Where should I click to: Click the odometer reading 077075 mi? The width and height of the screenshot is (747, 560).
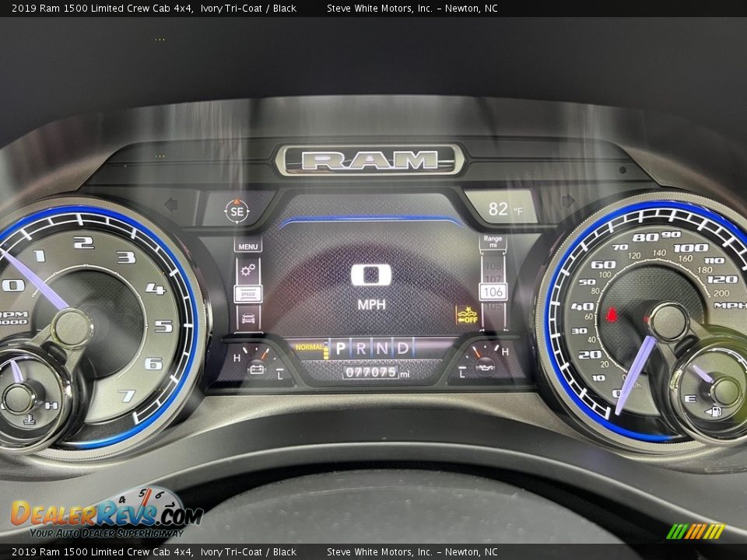[377, 372]
